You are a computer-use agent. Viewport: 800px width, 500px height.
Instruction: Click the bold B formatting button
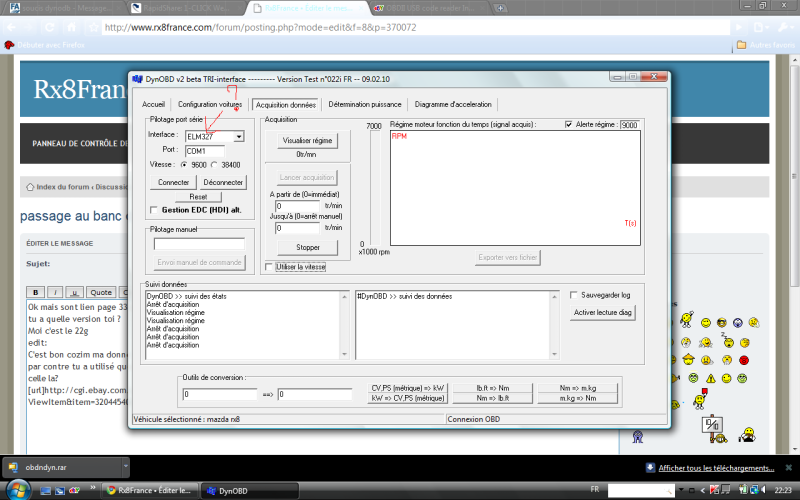coord(35,292)
